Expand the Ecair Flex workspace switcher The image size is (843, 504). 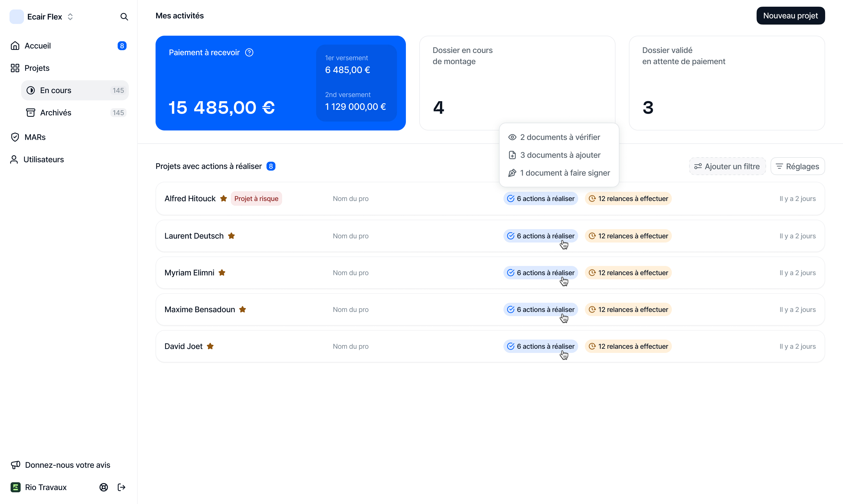(x=70, y=17)
